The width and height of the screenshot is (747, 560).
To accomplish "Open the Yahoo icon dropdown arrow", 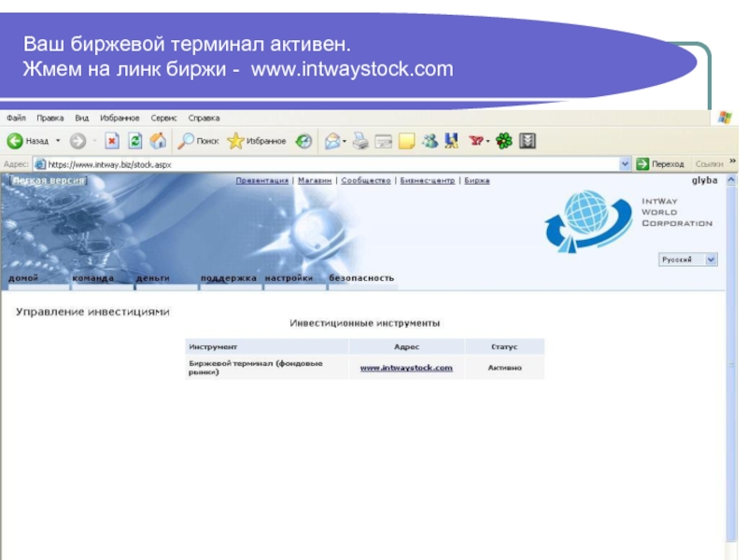I will [487, 142].
